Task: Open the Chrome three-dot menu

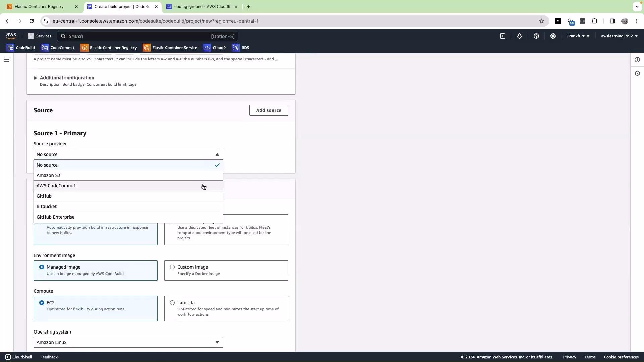Action: click(x=637, y=21)
